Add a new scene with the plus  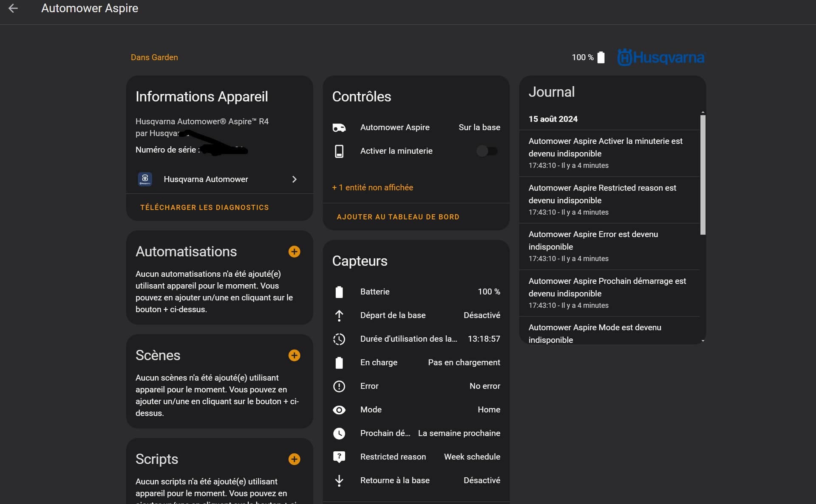pyautogui.click(x=294, y=355)
